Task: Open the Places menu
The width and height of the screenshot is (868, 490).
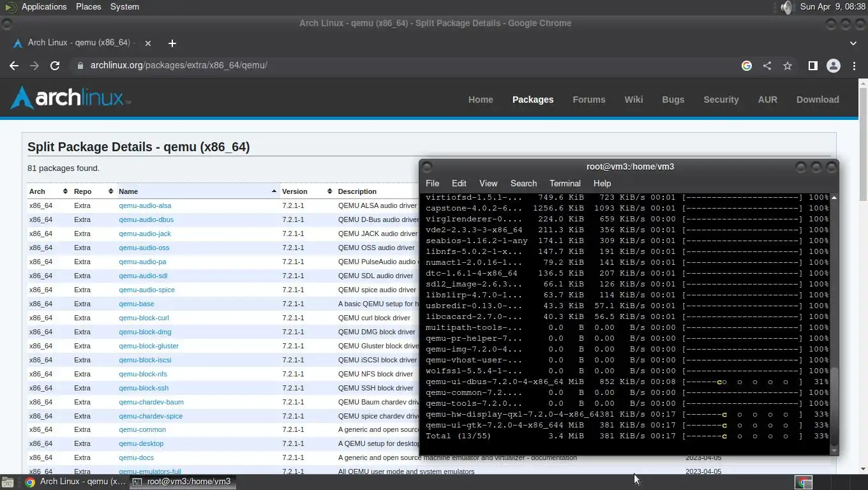Action: click(x=88, y=6)
